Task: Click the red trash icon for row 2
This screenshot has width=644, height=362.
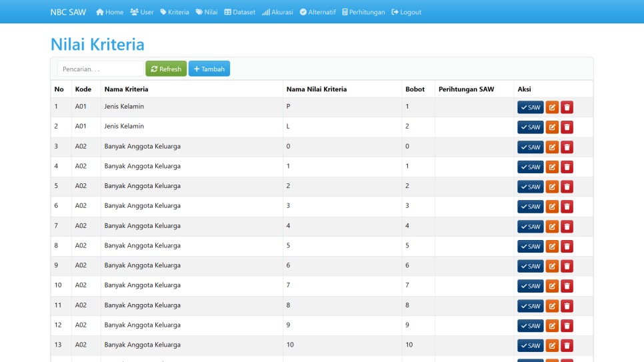Action: (x=567, y=127)
